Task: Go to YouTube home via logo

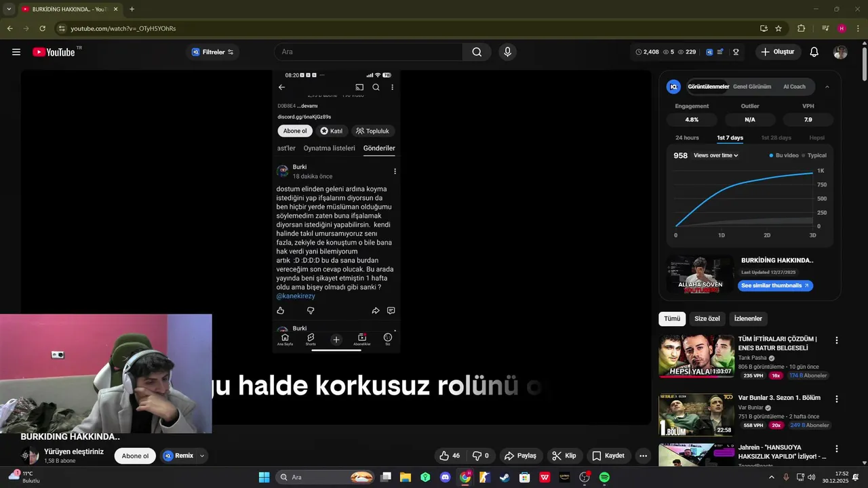Action: point(54,52)
